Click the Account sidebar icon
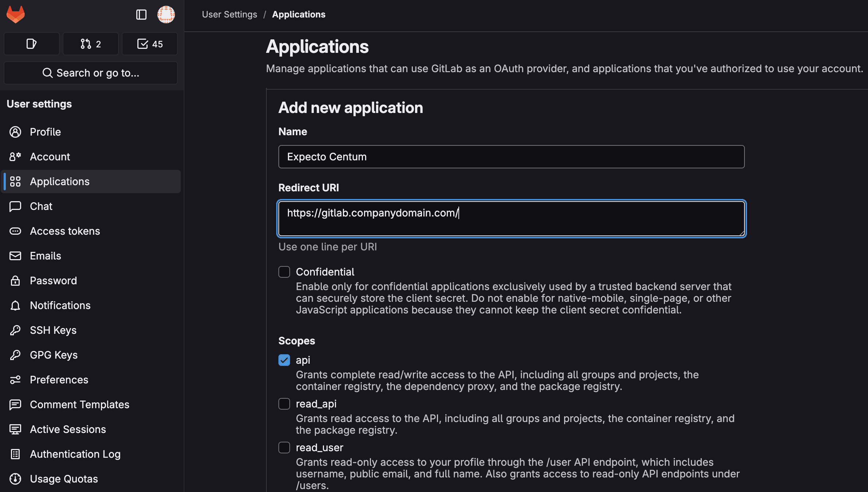Image resolution: width=868 pixels, height=492 pixels. (x=15, y=157)
